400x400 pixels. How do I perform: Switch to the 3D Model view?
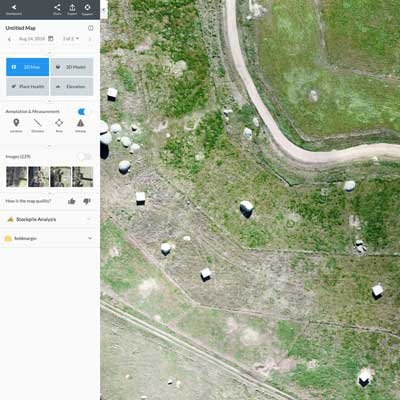pyautogui.click(x=72, y=67)
